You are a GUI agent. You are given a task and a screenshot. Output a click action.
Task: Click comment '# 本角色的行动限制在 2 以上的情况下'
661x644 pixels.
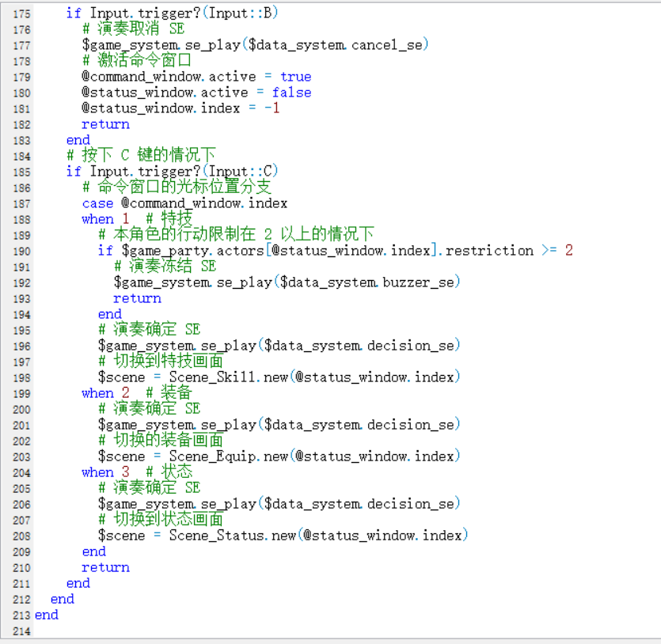click(236, 235)
